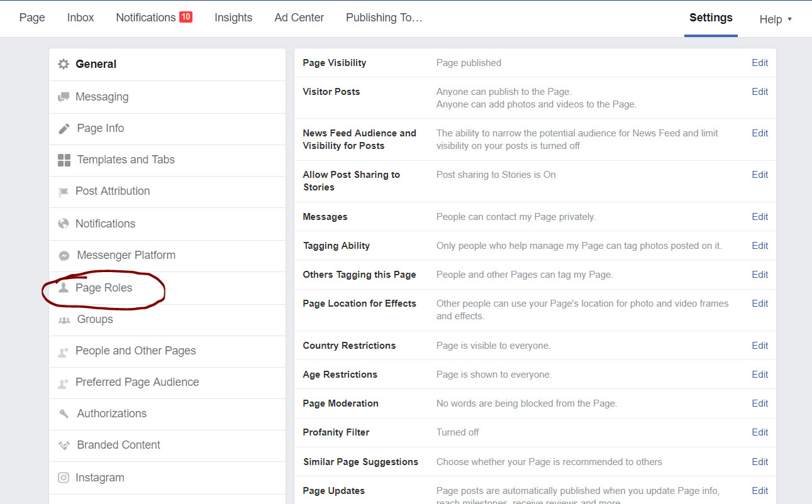This screenshot has width=812, height=504.
Task: Click the Page Info pencil icon
Action: point(64,129)
